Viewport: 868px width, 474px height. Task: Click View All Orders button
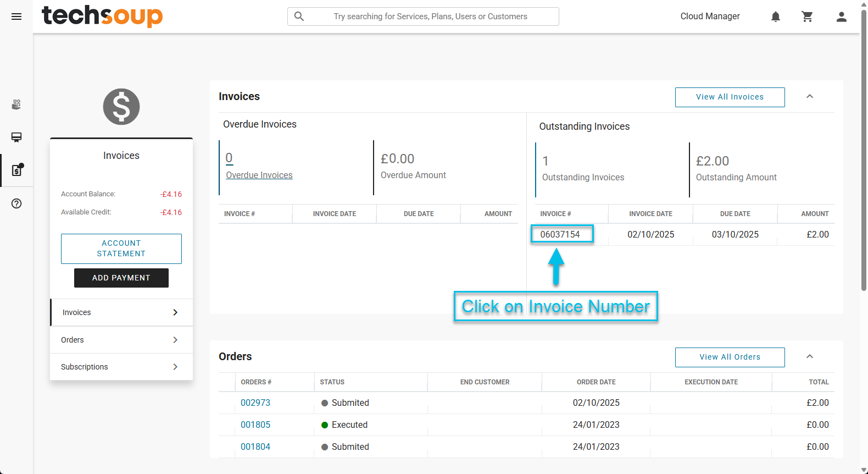(x=730, y=357)
